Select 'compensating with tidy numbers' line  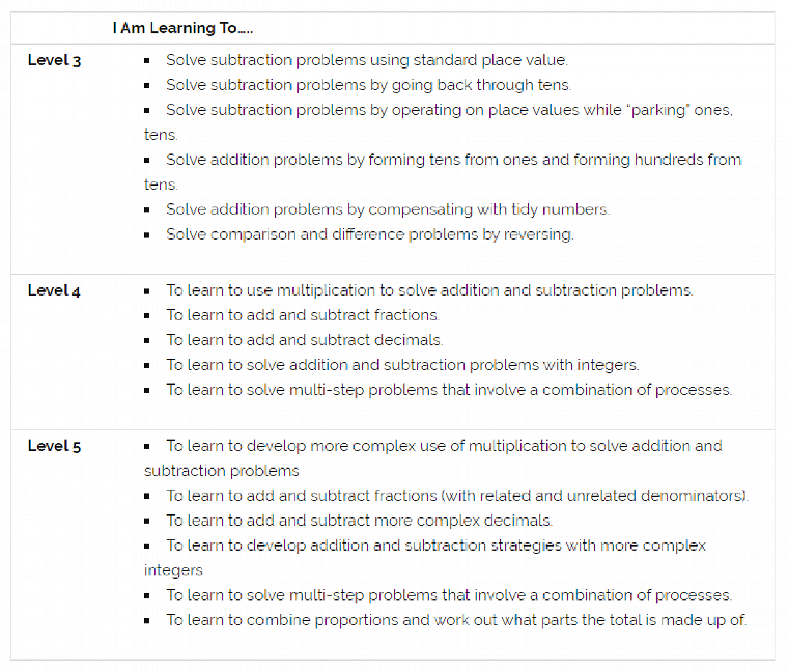point(388,209)
